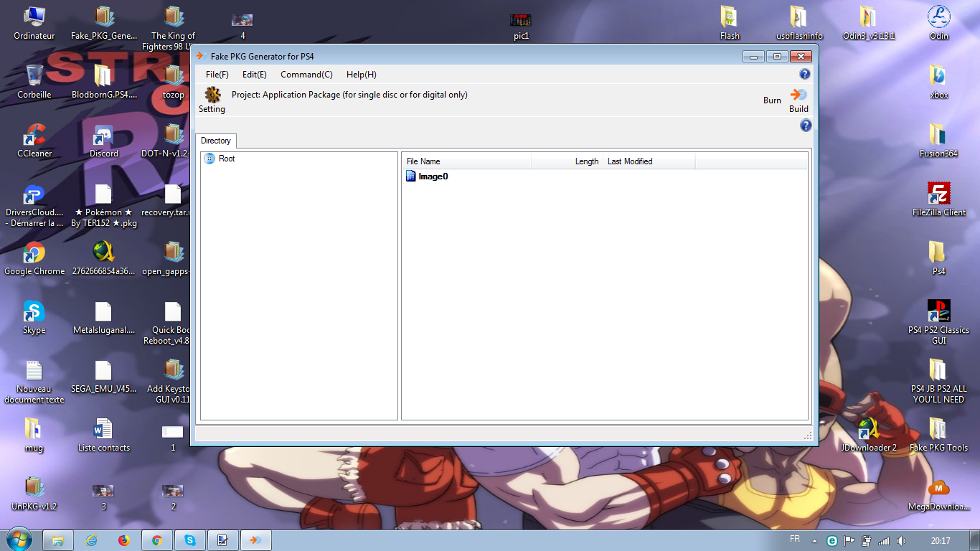This screenshot has height=551, width=980.
Task: Sort by the File Name column header
Action: pos(466,161)
